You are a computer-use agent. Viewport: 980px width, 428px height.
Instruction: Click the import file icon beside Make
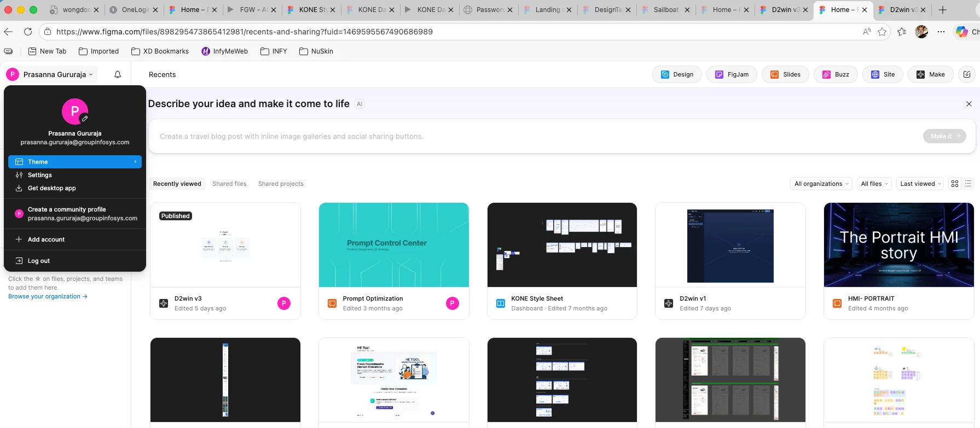(967, 74)
